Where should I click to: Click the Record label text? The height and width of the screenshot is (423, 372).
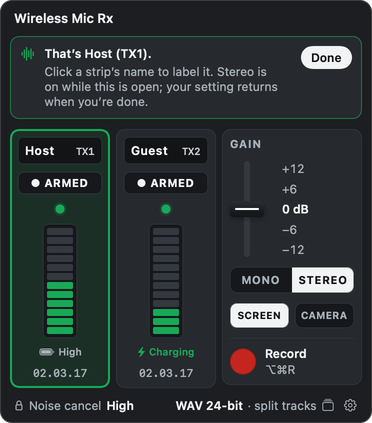click(286, 354)
